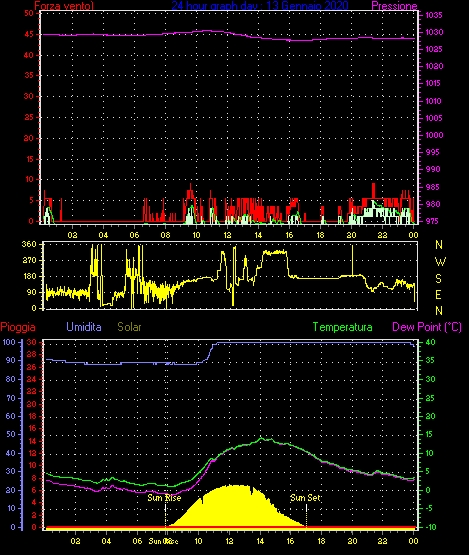Click the 1030 pressure scale value

[x=434, y=32]
